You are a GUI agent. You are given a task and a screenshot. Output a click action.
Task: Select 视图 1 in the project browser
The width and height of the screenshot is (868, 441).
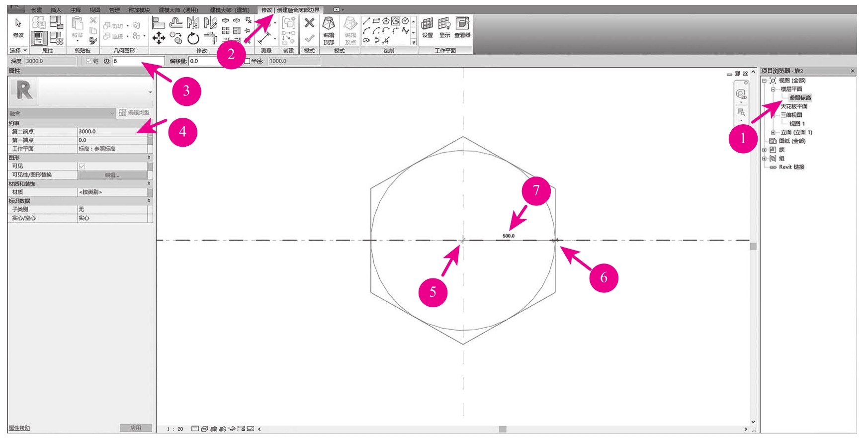[797, 124]
